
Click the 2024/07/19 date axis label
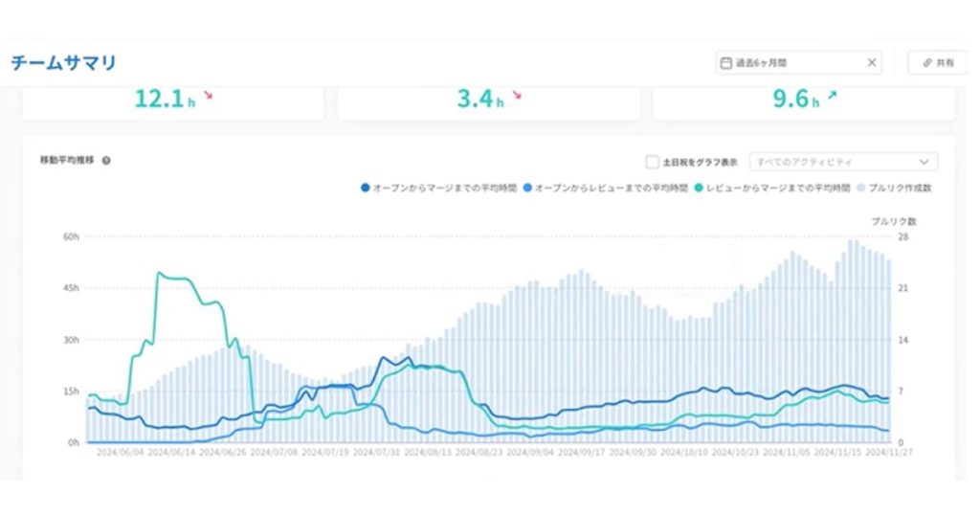point(325,452)
